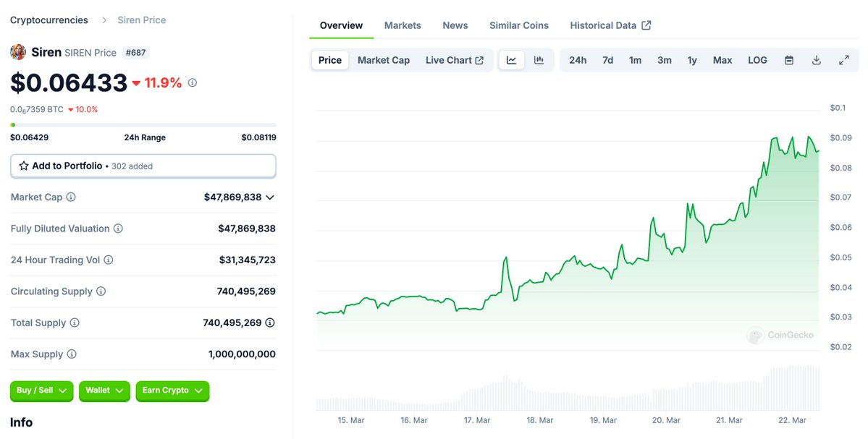Click the 24h Range progress bar
The image size is (868, 439).
pyautogui.click(x=143, y=125)
